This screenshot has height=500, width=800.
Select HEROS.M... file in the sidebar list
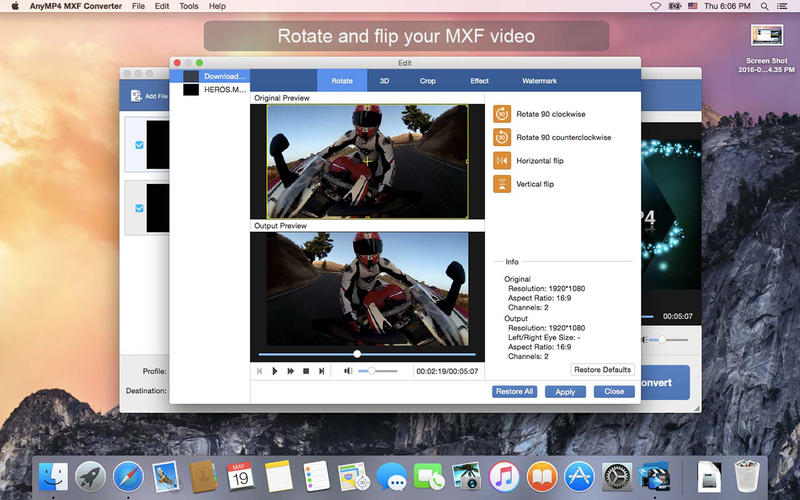pyautogui.click(x=222, y=89)
